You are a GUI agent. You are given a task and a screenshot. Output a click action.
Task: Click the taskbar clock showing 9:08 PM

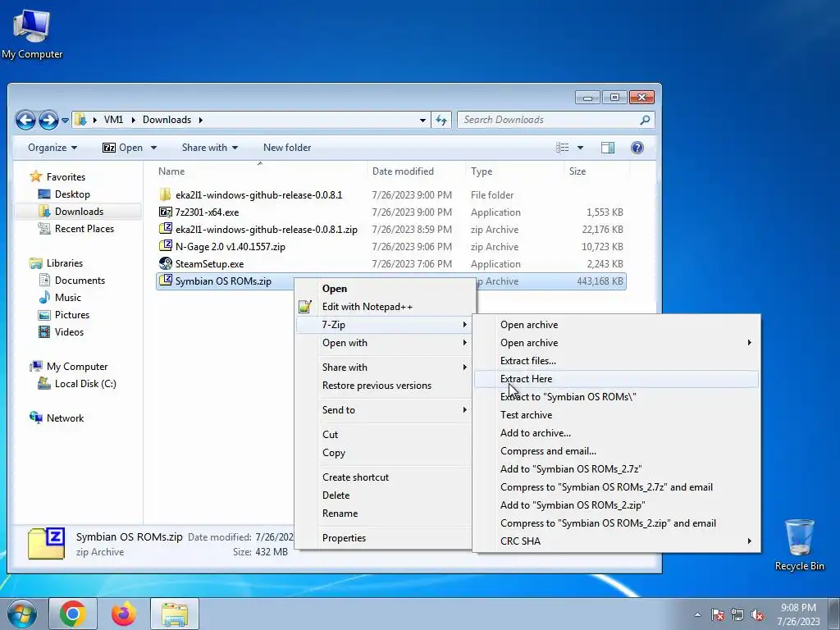[798, 614]
